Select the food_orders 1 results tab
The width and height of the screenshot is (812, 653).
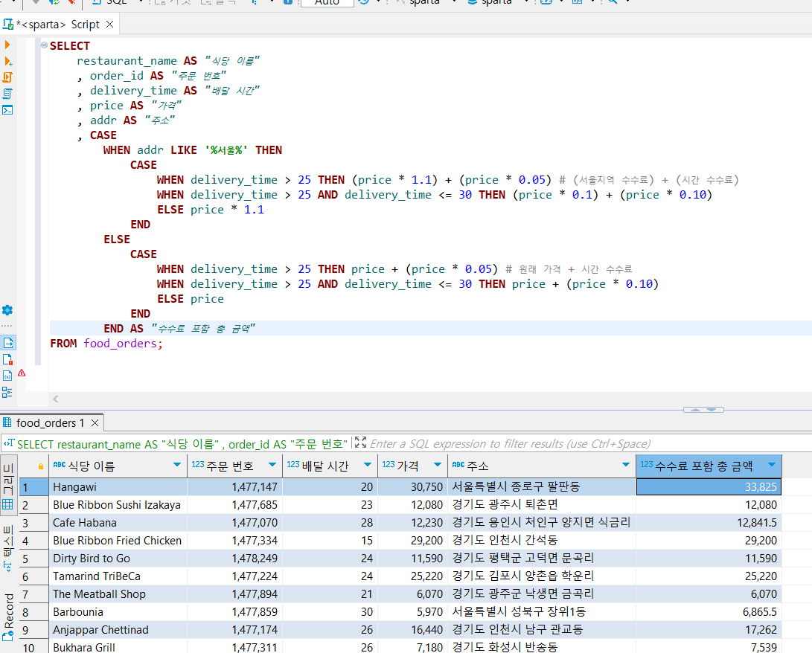click(50, 422)
